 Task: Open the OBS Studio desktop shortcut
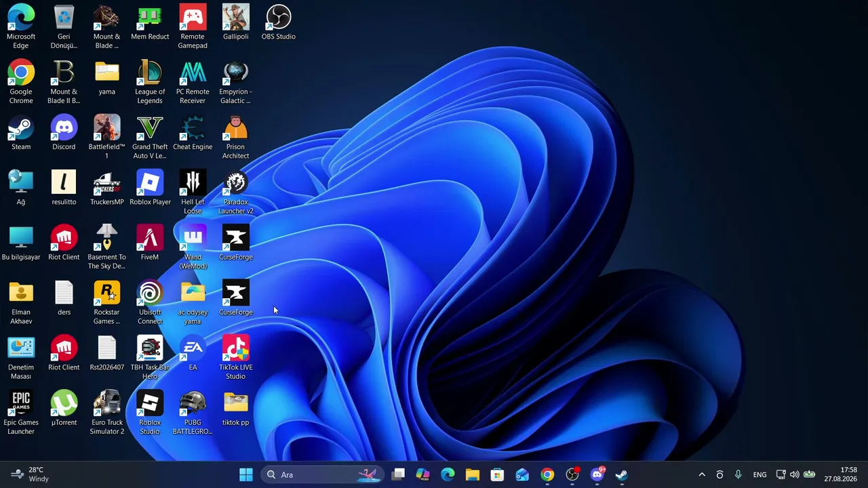click(x=279, y=23)
